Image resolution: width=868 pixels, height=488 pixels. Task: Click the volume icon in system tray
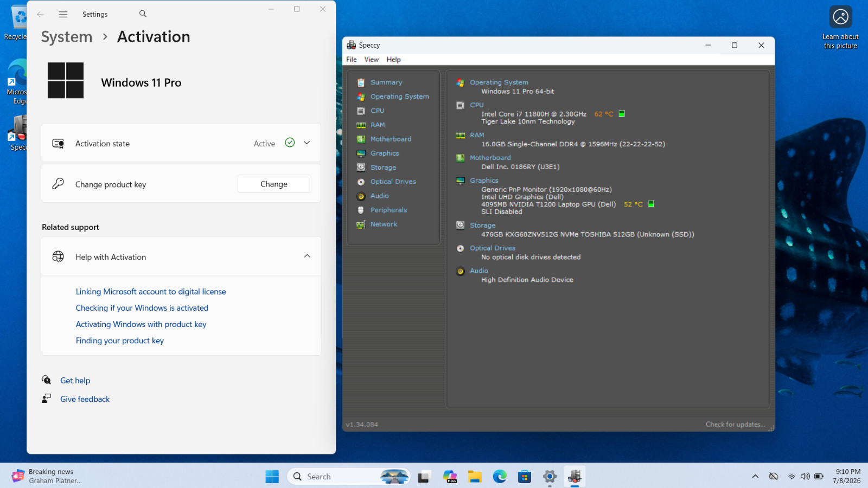tap(805, 477)
